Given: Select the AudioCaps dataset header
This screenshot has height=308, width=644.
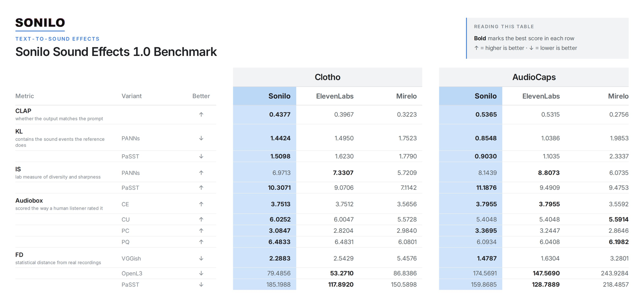Looking at the screenshot, I should (x=534, y=77).
